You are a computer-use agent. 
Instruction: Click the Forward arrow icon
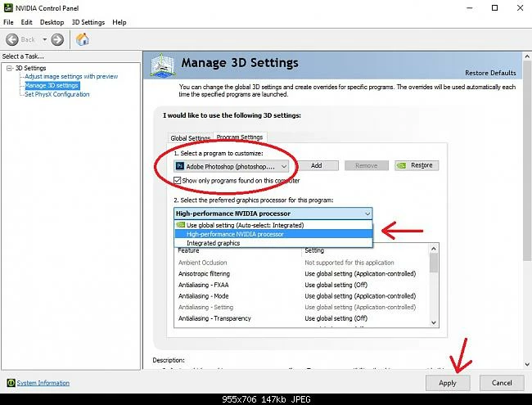tap(57, 40)
